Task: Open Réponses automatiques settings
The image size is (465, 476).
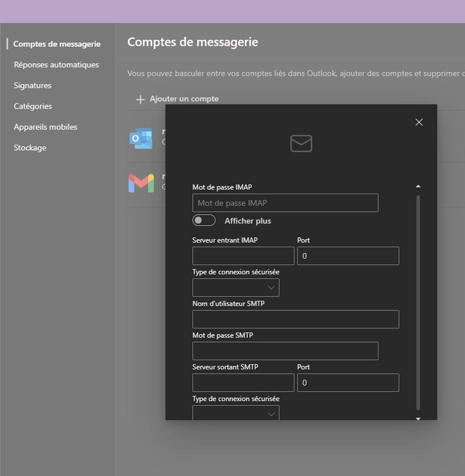Action: coord(56,65)
